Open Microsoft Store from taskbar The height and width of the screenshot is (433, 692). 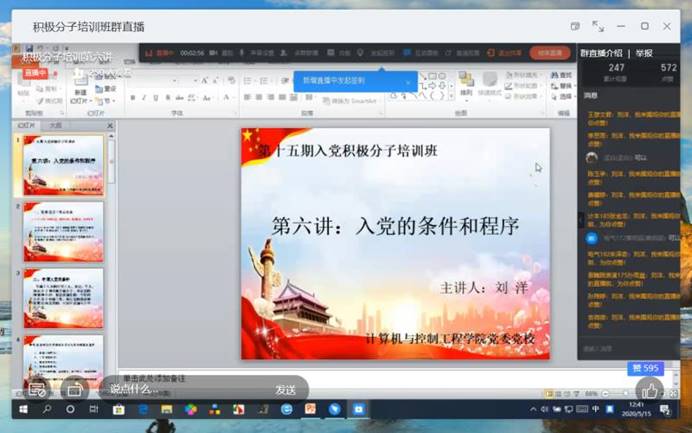(x=118, y=410)
